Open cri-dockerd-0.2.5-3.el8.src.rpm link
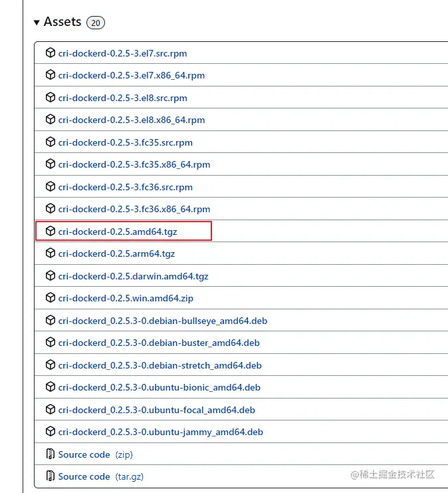The width and height of the screenshot is (448, 493). click(x=122, y=98)
